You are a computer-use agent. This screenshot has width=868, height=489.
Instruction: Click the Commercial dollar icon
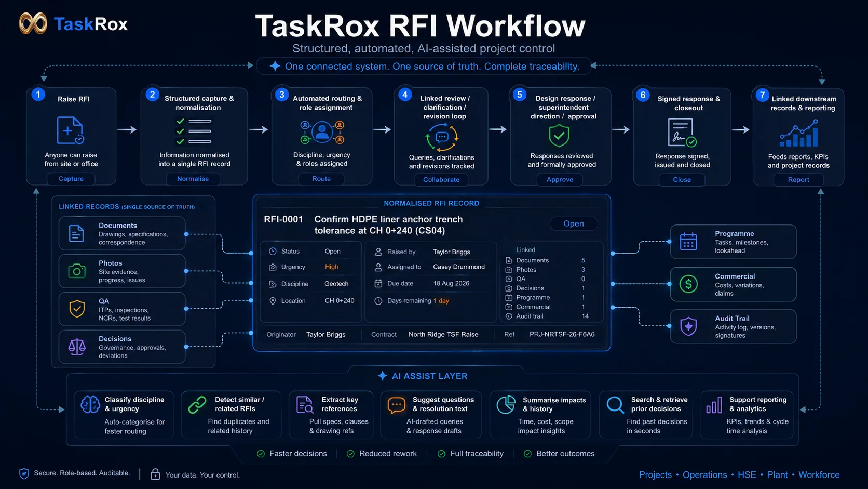[688, 284]
